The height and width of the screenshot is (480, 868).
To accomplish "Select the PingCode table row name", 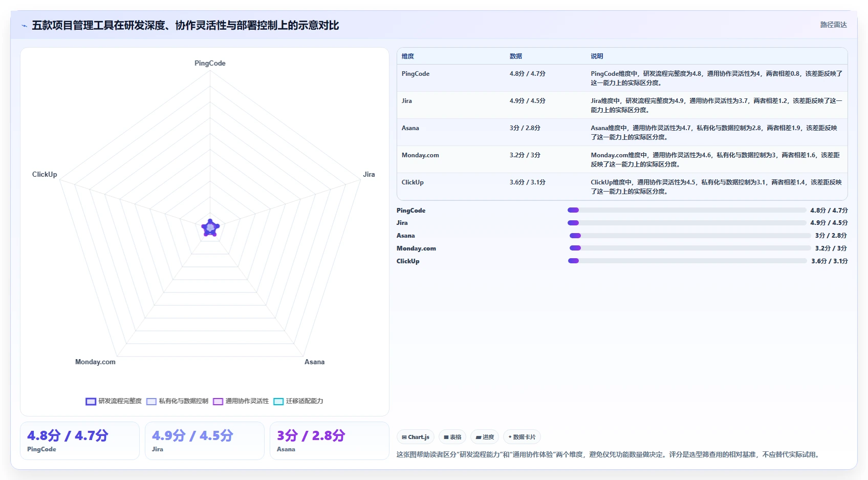I will click(x=416, y=74).
